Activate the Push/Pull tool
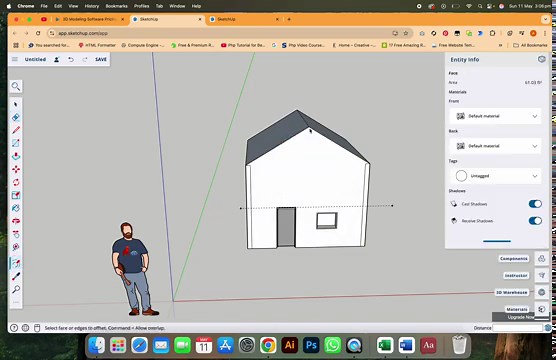556x360 pixels. click(16, 156)
